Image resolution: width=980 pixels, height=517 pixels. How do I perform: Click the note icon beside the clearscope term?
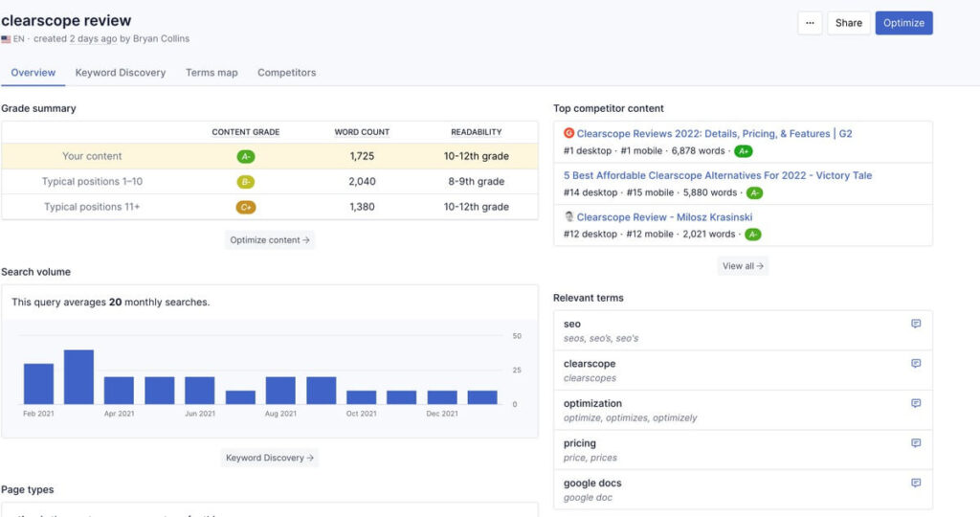click(x=916, y=364)
